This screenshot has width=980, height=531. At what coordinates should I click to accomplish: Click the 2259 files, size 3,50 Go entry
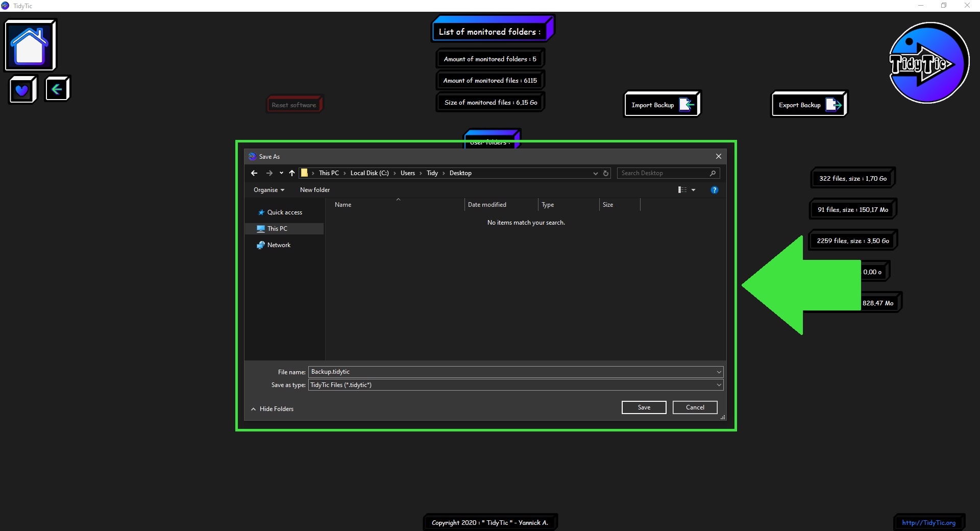[853, 240]
